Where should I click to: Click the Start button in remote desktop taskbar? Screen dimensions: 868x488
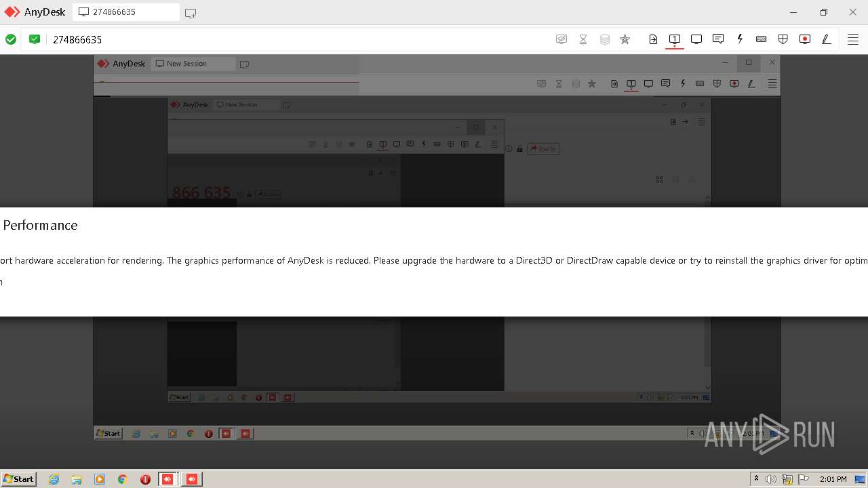tap(108, 433)
